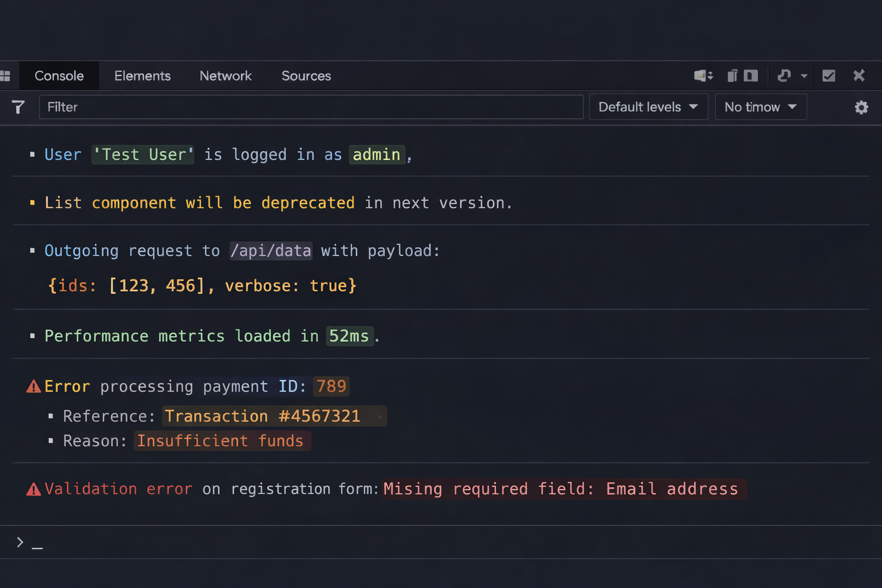Click the grid panel icon left of Console

click(x=6, y=76)
